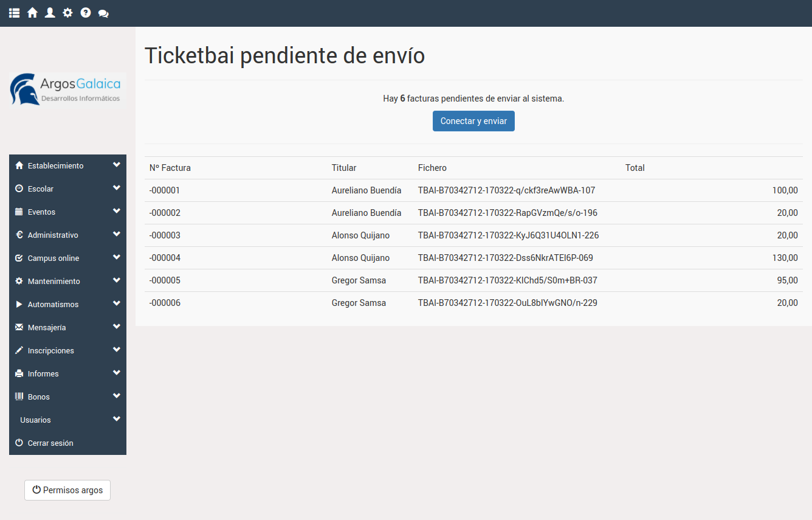The image size is (812, 520).
Task: Open the Escolar menu label
Action: click(41, 189)
